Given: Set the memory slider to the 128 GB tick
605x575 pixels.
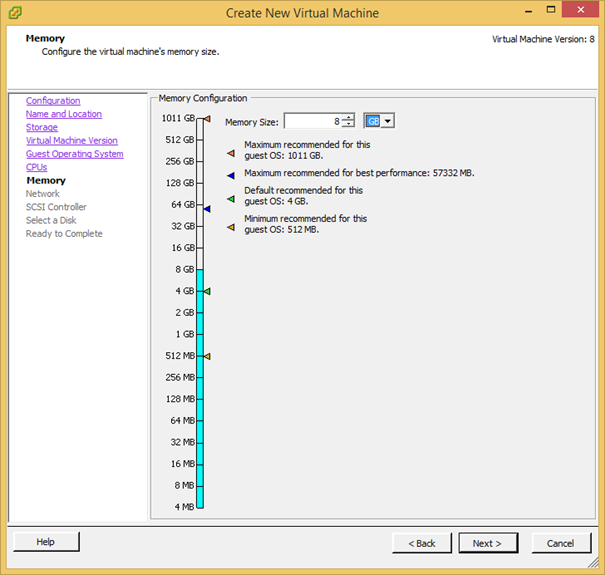Looking at the screenshot, I should point(200,183).
